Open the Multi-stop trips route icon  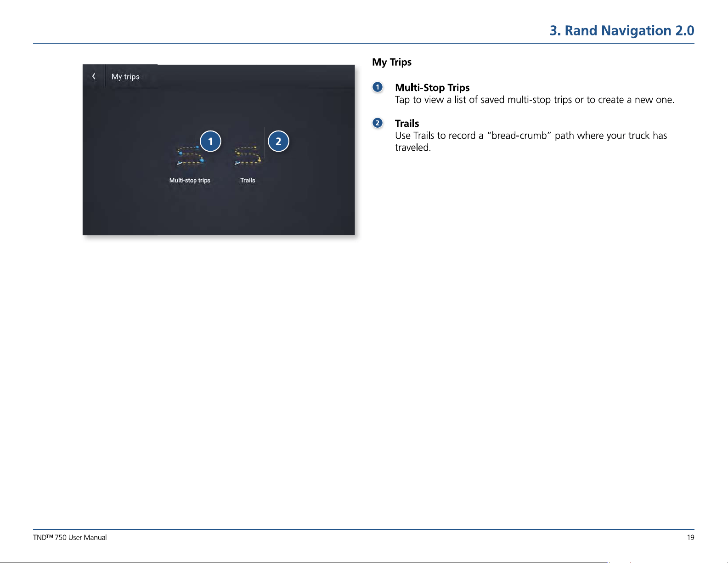click(x=191, y=156)
